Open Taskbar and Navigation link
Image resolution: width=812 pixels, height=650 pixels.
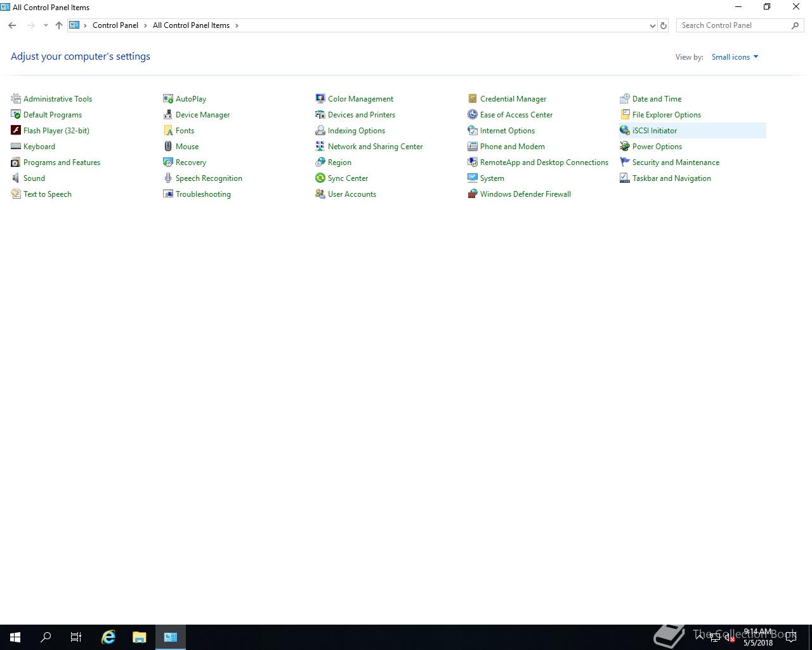671,178
